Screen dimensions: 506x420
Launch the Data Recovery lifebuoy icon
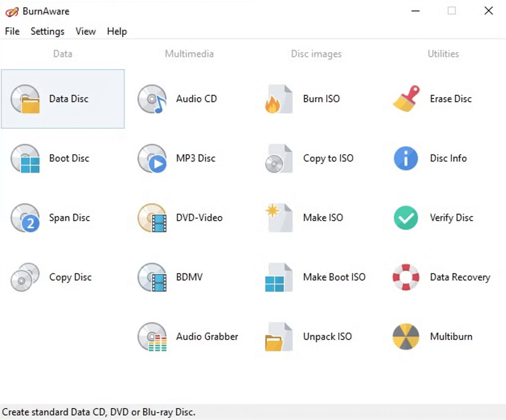[x=406, y=277]
